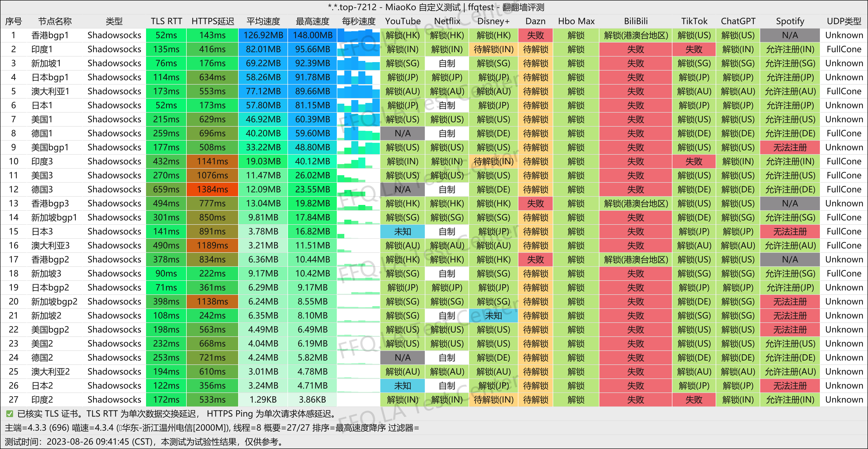Click the 1189ms latency cell of 澳大利亚3
Image resolution: width=868 pixels, height=449 pixels.
click(x=213, y=246)
